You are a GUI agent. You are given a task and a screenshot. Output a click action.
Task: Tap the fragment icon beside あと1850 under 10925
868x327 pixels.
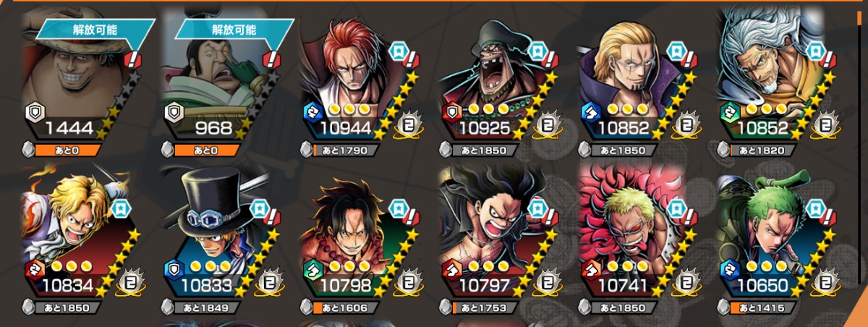tap(444, 151)
